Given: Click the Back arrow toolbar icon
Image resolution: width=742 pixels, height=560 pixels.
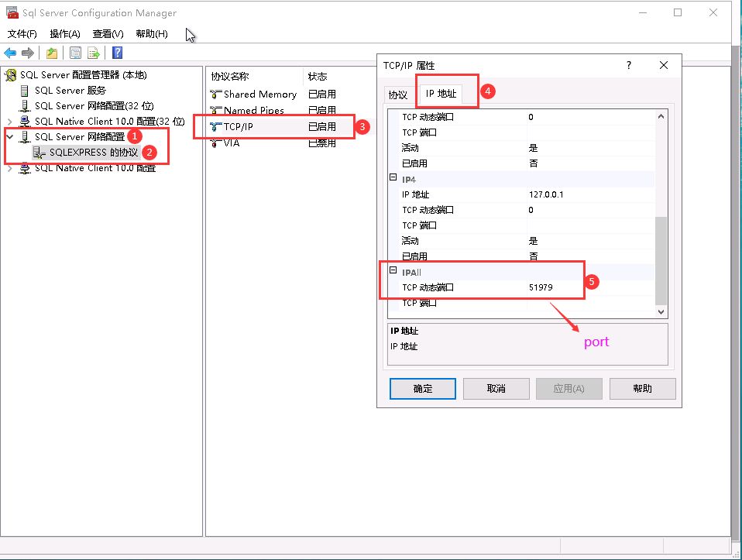Looking at the screenshot, I should click(x=10, y=53).
